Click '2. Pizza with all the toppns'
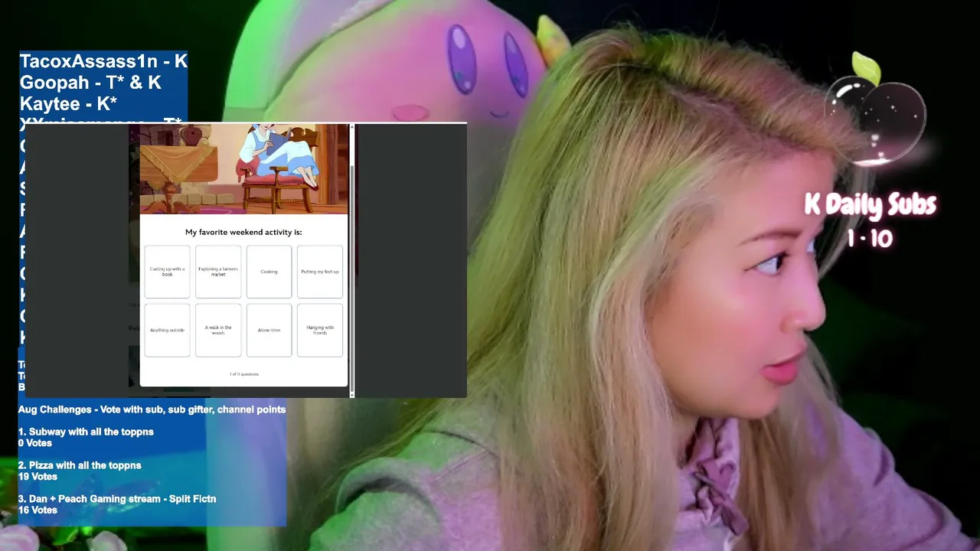Image resolution: width=980 pixels, height=551 pixels. tap(80, 465)
